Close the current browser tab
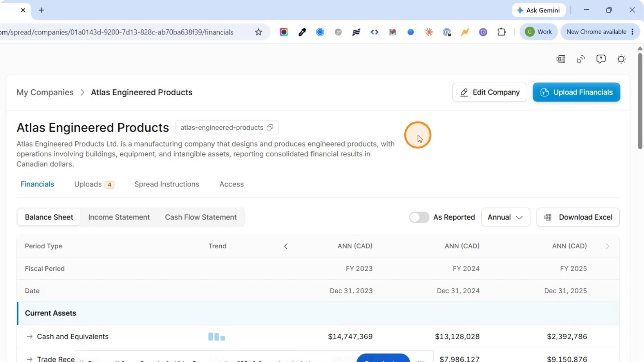 coord(23,10)
